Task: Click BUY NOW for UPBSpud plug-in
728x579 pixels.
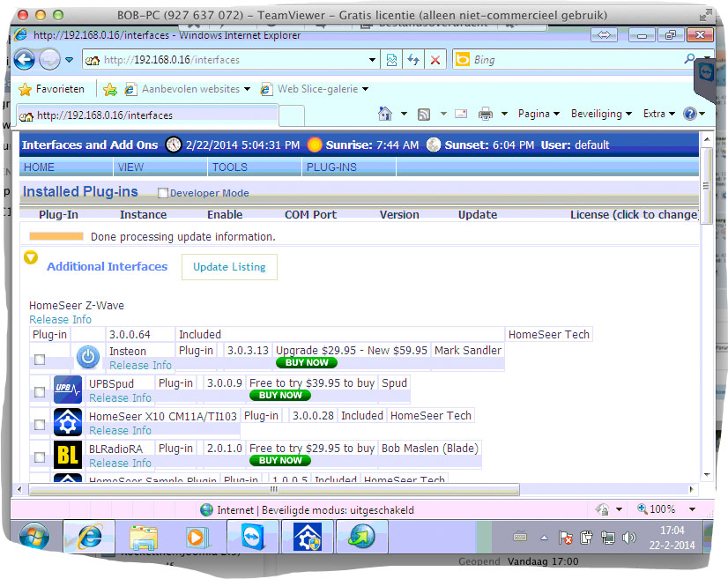Action: 280,395
